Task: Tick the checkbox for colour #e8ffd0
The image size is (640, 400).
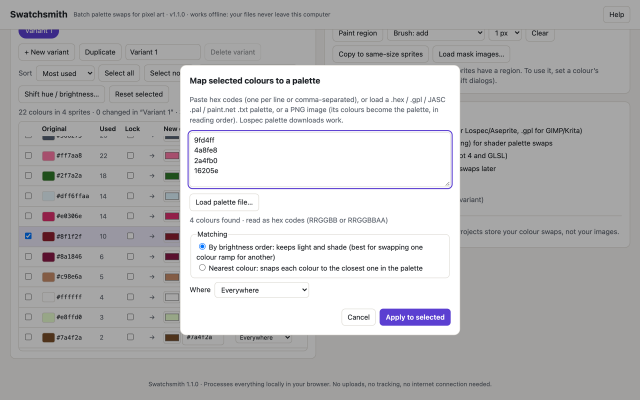Action: tap(28, 317)
